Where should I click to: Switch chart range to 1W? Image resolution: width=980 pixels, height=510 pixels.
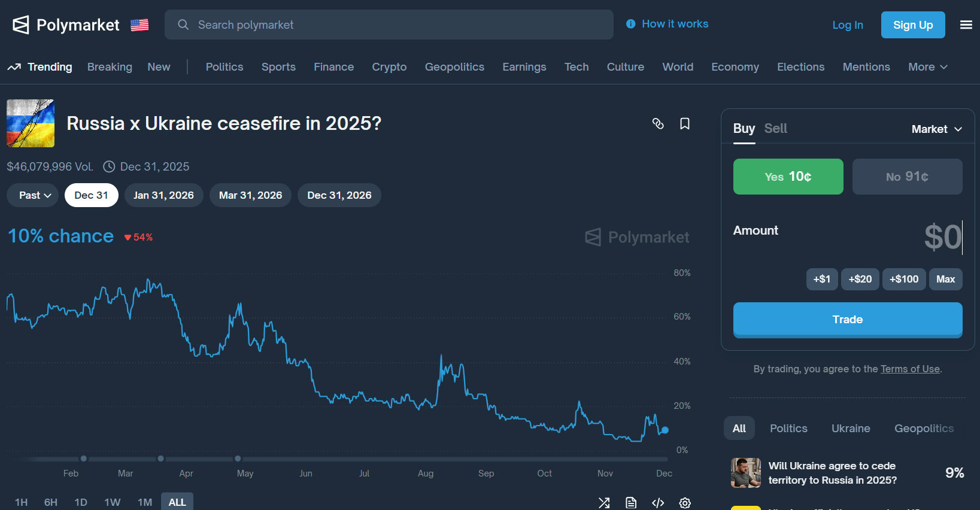click(113, 502)
